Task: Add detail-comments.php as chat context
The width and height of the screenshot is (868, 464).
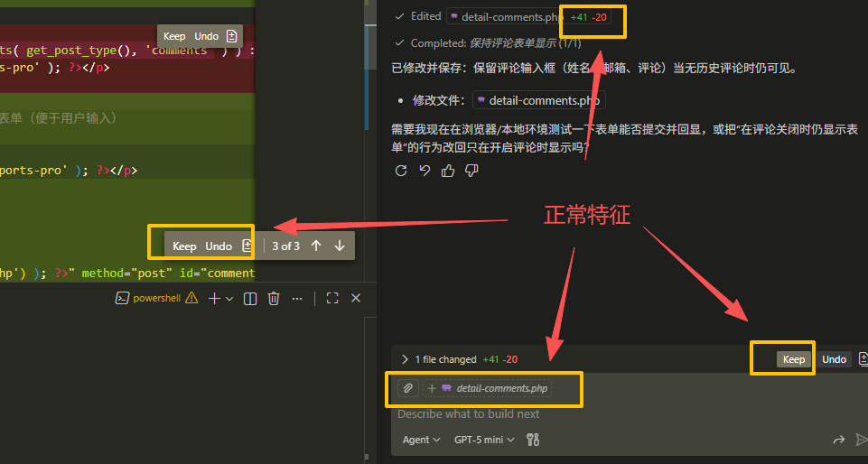Action: [x=487, y=388]
